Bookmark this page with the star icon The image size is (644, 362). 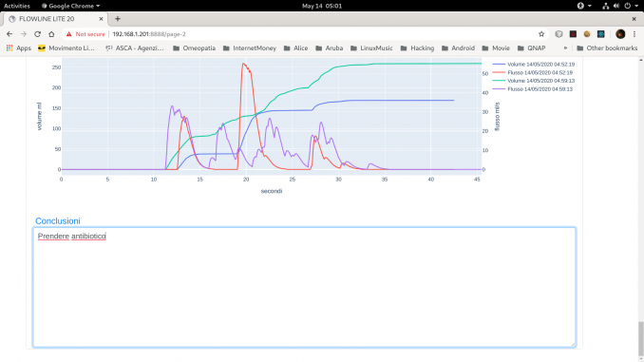click(x=541, y=34)
